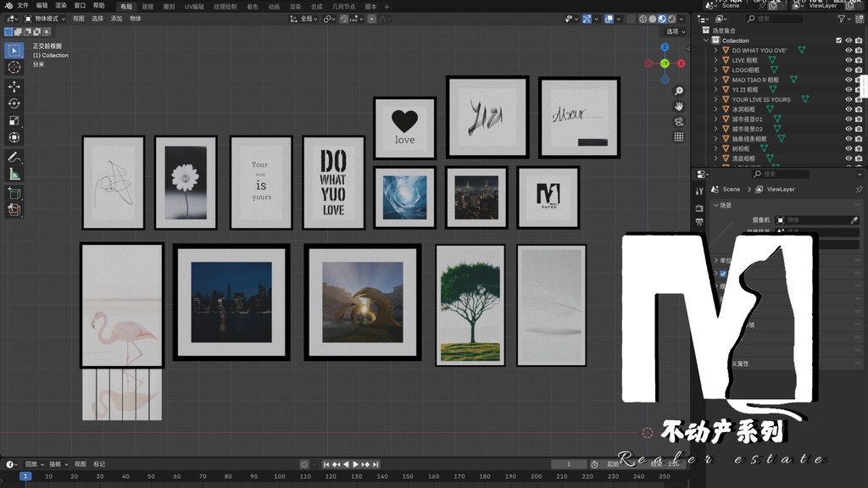Select the Transform tool

click(14, 137)
